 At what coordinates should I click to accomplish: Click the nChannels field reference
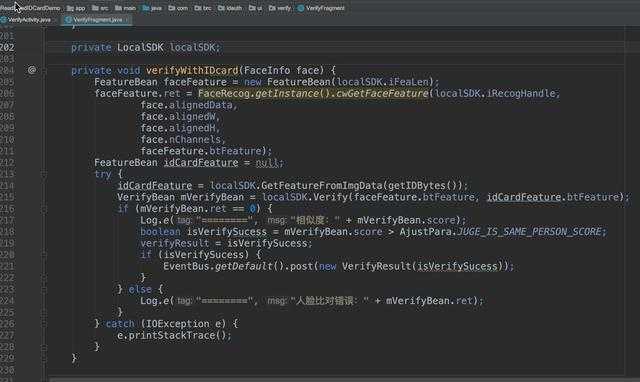coord(195,140)
